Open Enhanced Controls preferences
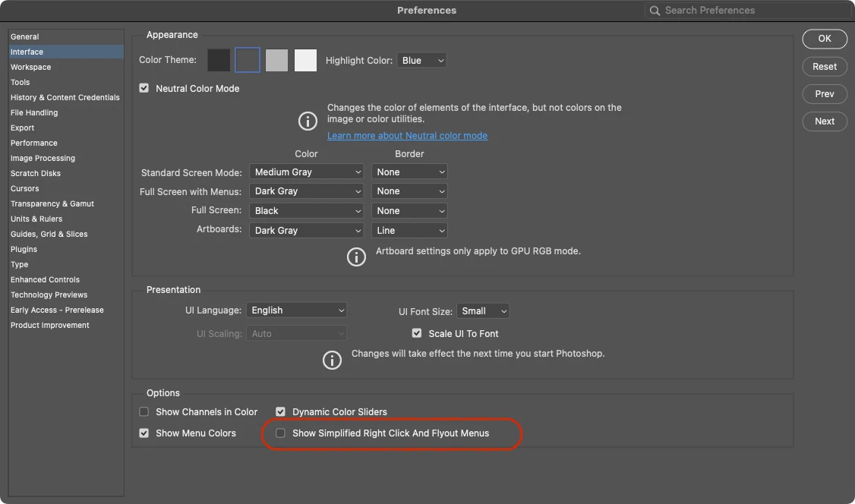855x504 pixels. (66, 280)
